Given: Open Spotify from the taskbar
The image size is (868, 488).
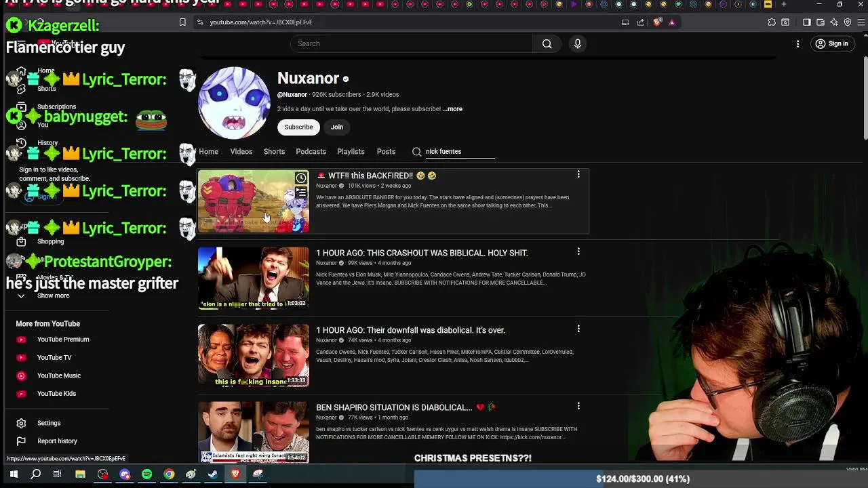Looking at the screenshot, I should pyautogui.click(x=146, y=474).
